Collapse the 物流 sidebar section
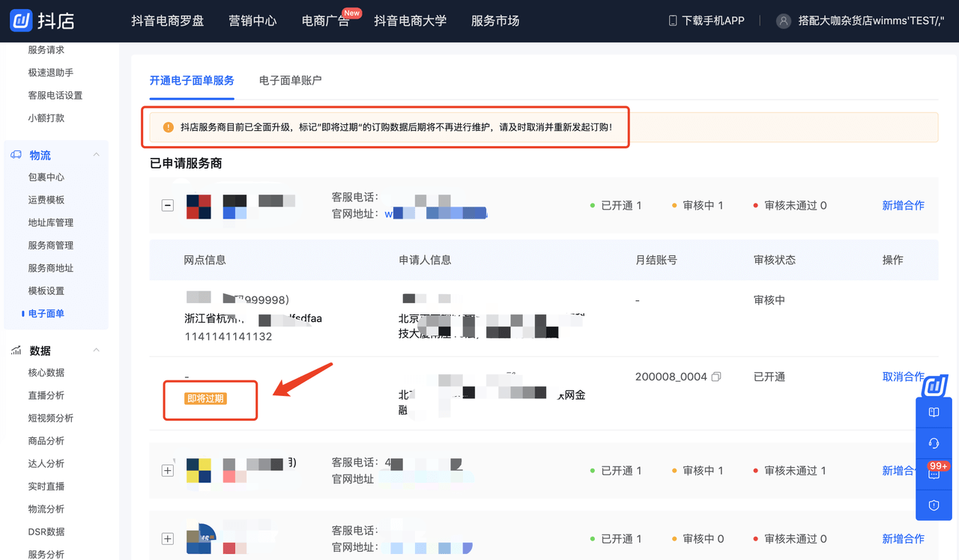Image resolution: width=959 pixels, height=560 pixels. 96,155
